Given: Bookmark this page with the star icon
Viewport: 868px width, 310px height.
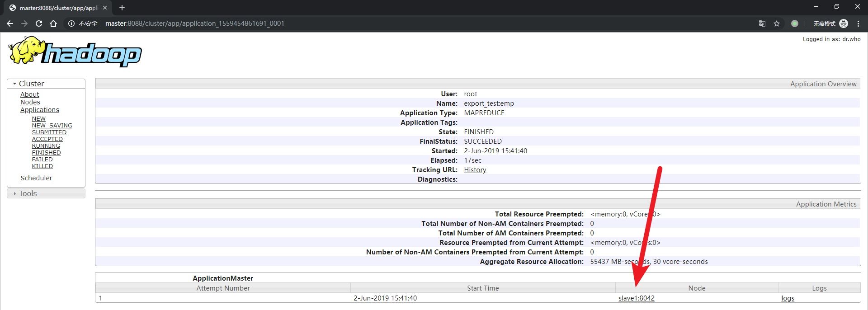Looking at the screenshot, I should (x=777, y=23).
